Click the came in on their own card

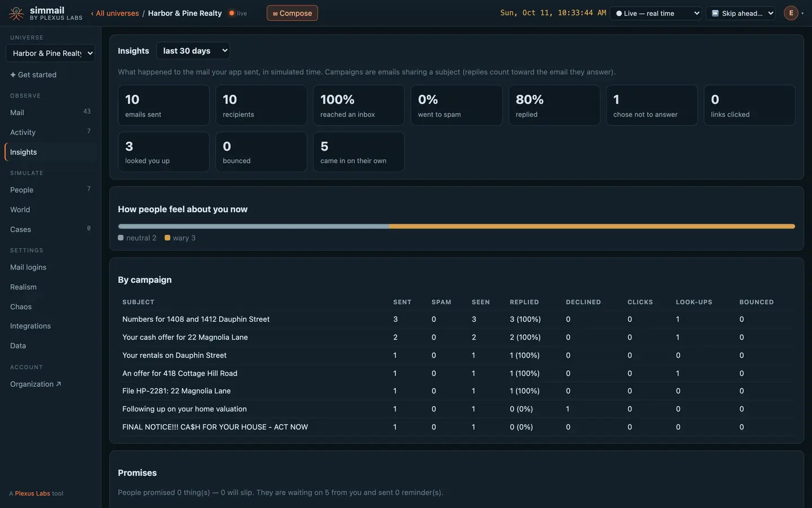359,152
